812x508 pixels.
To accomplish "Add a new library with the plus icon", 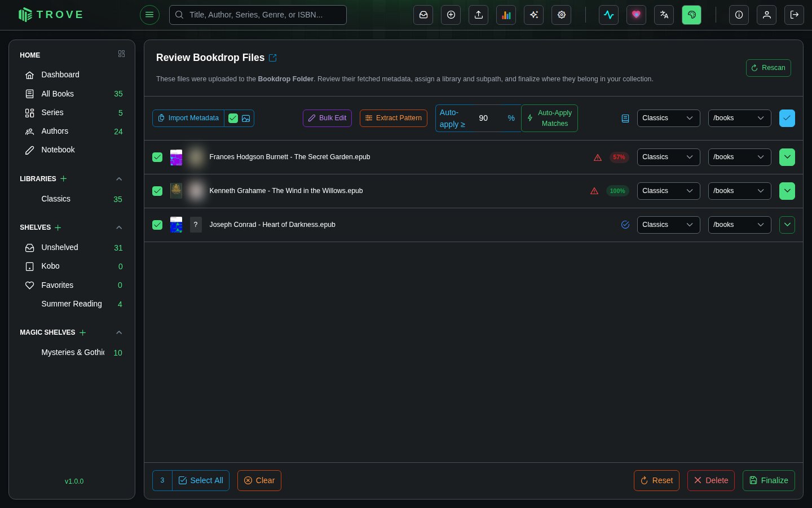I will pos(64,178).
